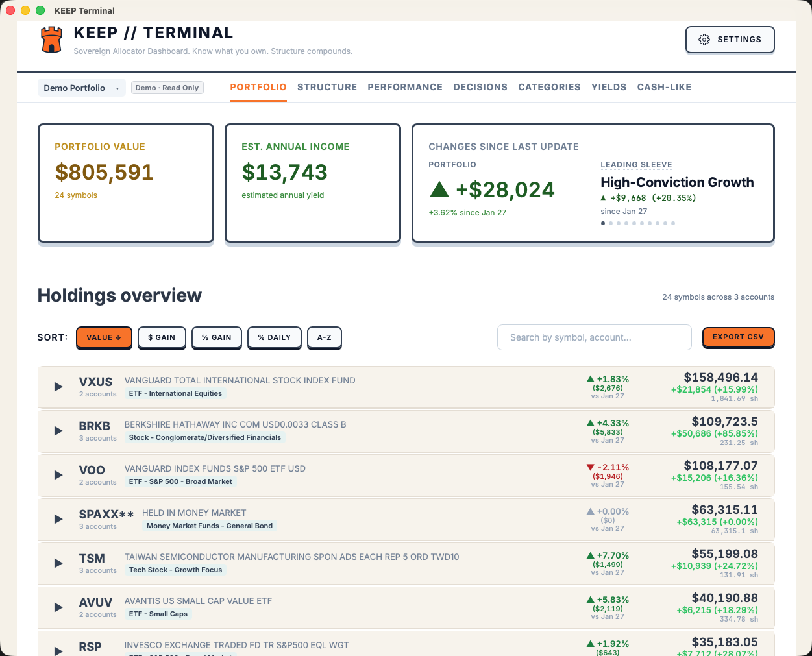
Task: Click the $158,496.14 VXUS value
Action: point(721,377)
